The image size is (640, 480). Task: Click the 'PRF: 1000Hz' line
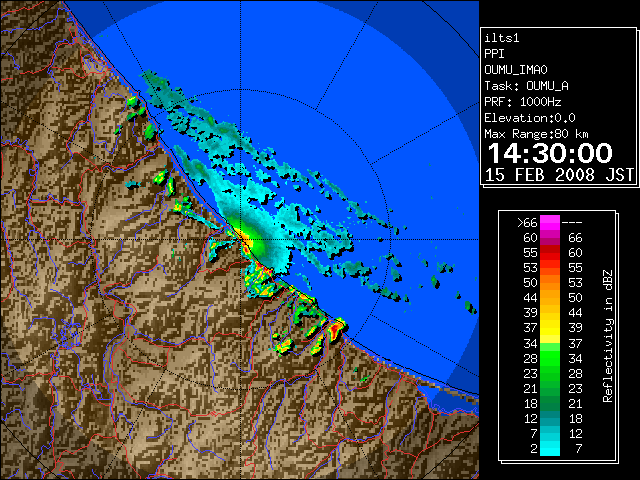(x=523, y=102)
